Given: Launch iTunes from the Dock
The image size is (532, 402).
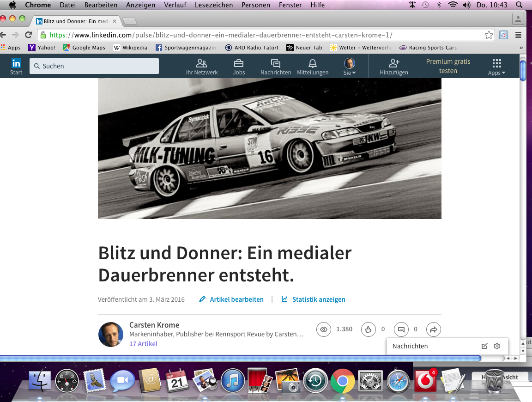Looking at the screenshot, I should (x=233, y=381).
